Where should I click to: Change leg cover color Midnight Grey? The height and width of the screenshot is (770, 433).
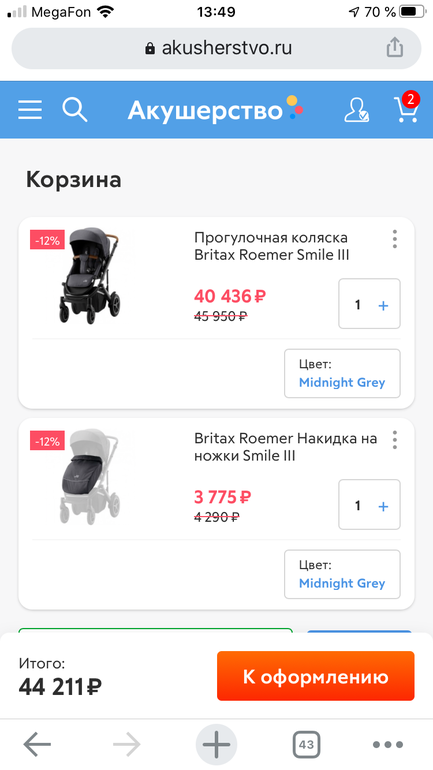(x=342, y=574)
